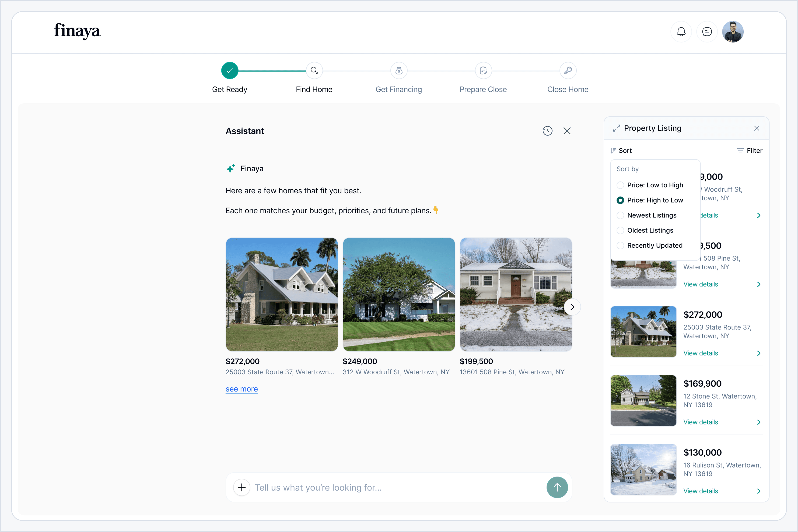Open the chat messages icon
Screen dimensions: 798x532
(707, 32)
